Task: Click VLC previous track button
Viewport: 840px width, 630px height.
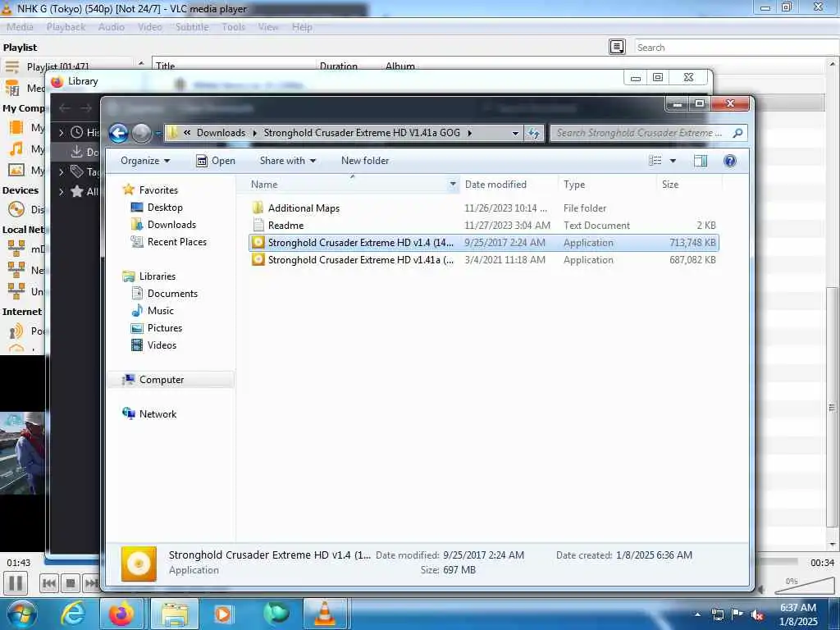Action: [48, 583]
